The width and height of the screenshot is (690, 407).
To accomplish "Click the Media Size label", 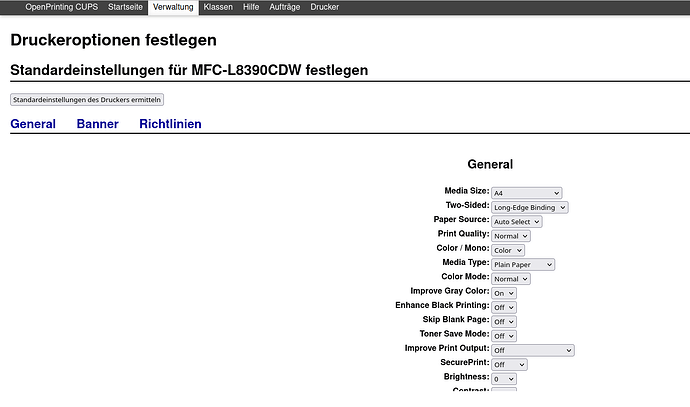I will point(467,191).
